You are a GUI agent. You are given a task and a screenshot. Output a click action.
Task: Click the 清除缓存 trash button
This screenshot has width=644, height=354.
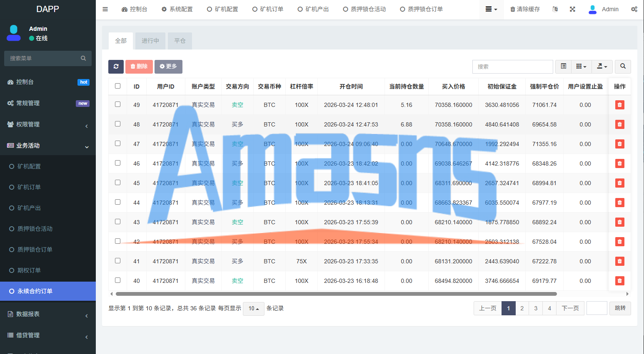pos(525,9)
